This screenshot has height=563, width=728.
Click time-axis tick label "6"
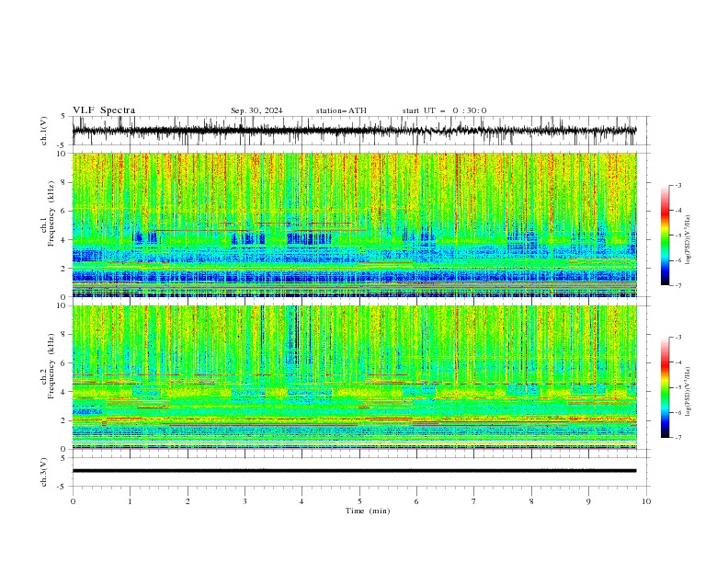pos(416,501)
